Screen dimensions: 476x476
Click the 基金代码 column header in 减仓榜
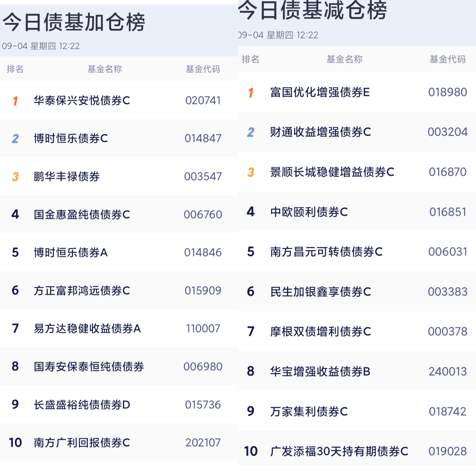448,59
